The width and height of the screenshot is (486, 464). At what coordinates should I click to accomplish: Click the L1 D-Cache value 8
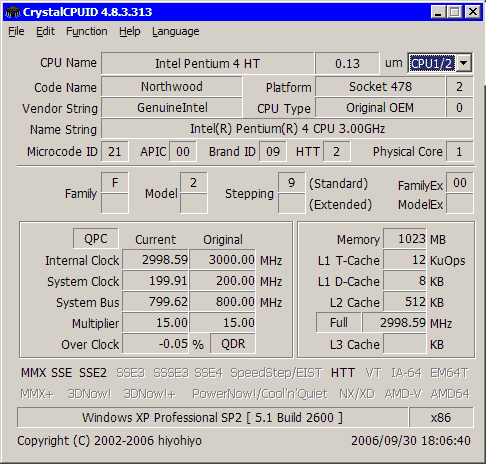pos(405,281)
